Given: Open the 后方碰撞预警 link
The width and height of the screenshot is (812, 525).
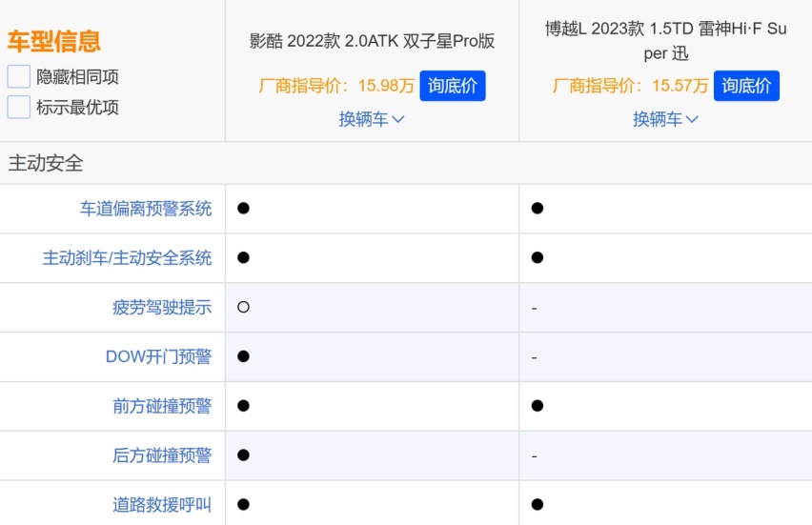Looking at the screenshot, I should click(162, 455).
